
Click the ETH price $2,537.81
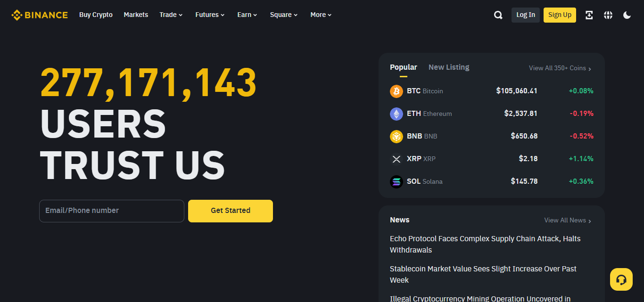520,114
